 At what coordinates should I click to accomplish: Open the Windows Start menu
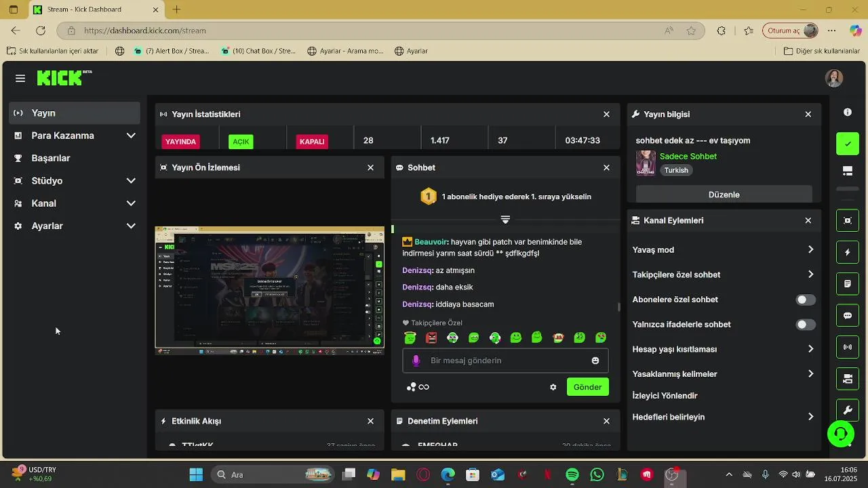coord(196,474)
